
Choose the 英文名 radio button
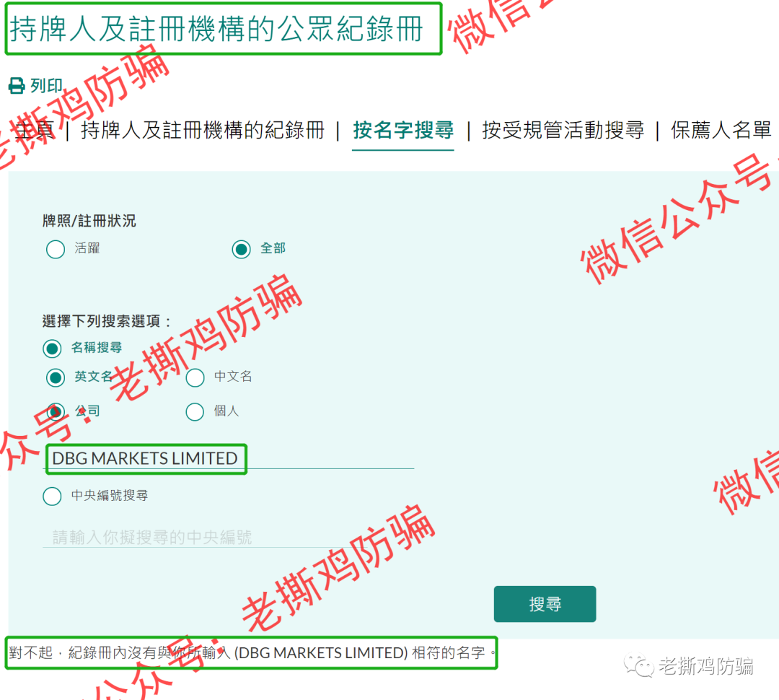click(x=56, y=377)
